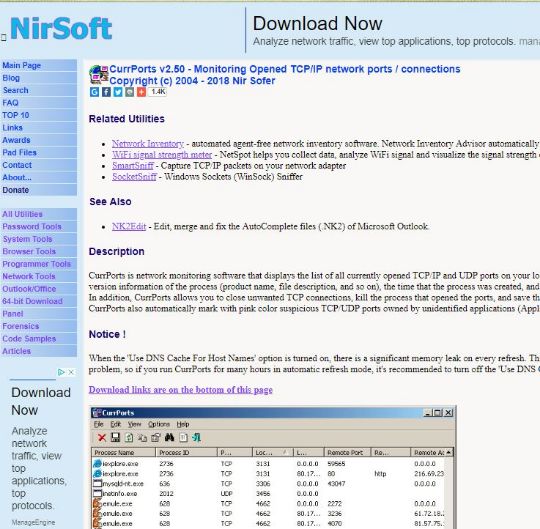Image resolution: width=540 pixels, height=529 pixels.
Task: Follow the NK2Edit link
Action: (x=129, y=227)
